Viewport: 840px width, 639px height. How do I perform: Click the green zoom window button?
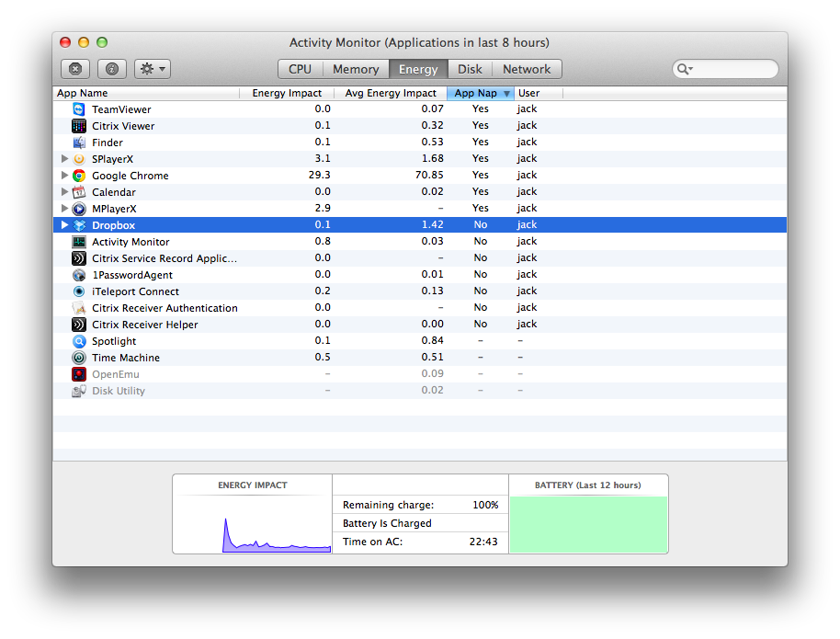tap(102, 42)
